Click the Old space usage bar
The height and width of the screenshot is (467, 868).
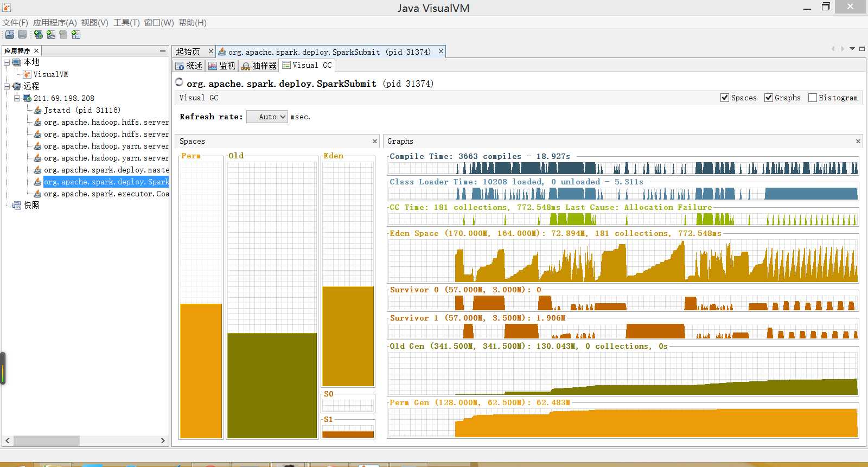click(x=272, y=386)
